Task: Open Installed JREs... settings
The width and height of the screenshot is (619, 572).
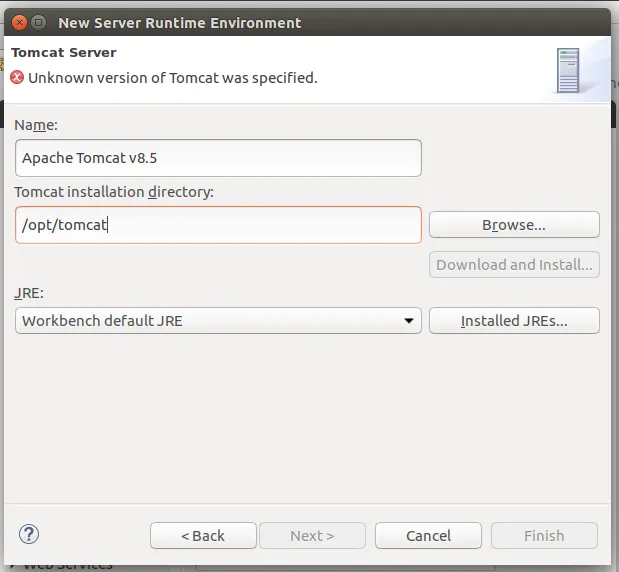Action: point(514,321)
